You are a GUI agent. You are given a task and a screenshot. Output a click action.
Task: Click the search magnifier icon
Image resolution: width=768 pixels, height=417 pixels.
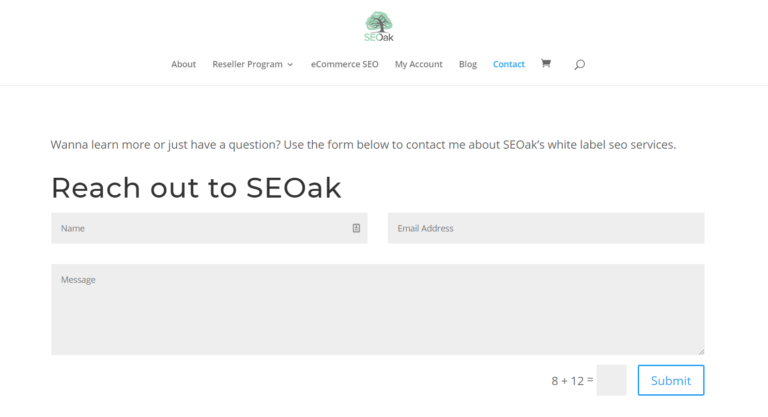(x=580, y=64)
